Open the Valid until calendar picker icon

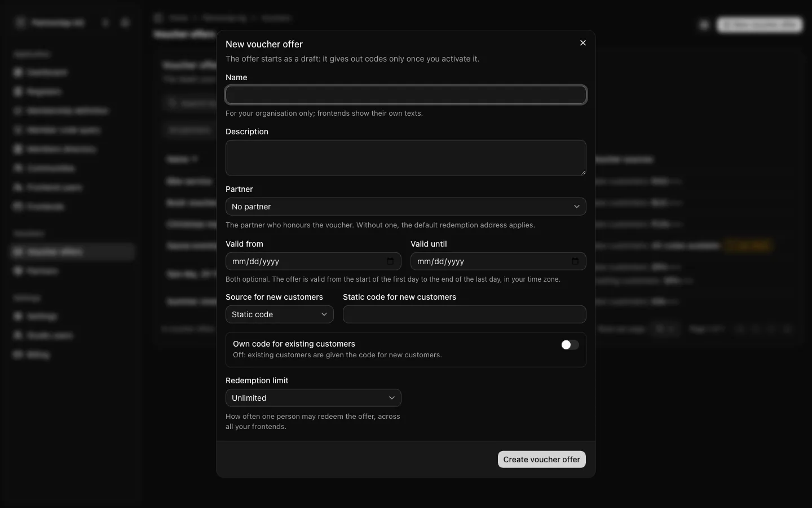click(575, 261)
